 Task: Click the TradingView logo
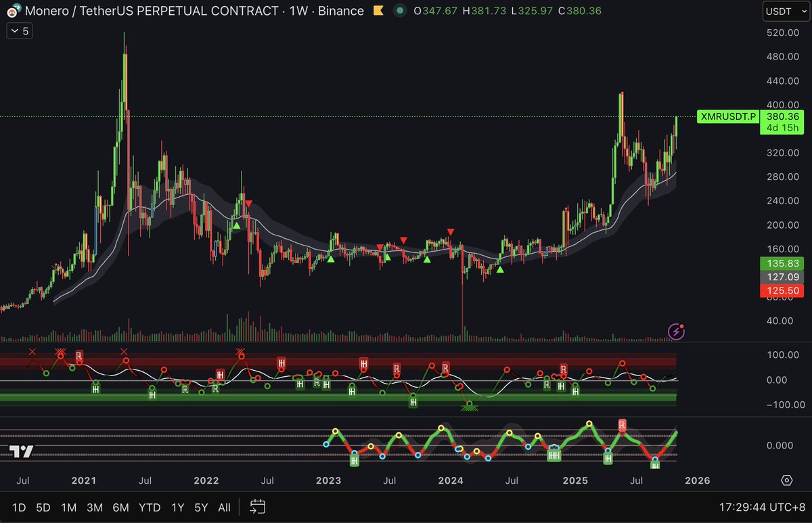pyautogui.click(x=21, y=453)
